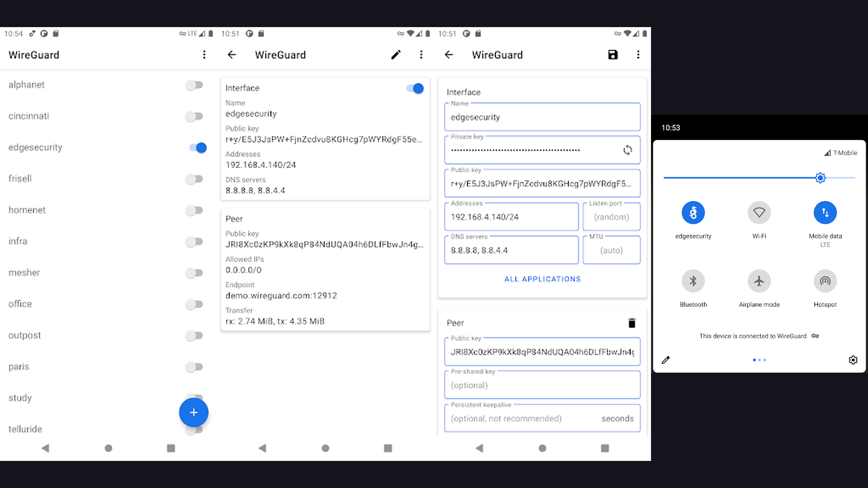Select the telluride tunnel name
This screenshot has width=868, height=488.
(x=25, y=429)
